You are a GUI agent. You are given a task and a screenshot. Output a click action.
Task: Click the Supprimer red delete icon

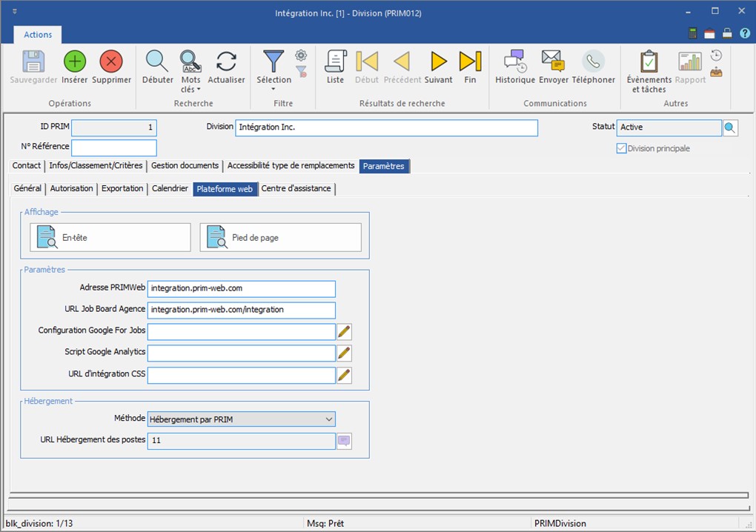coord(111,61)
